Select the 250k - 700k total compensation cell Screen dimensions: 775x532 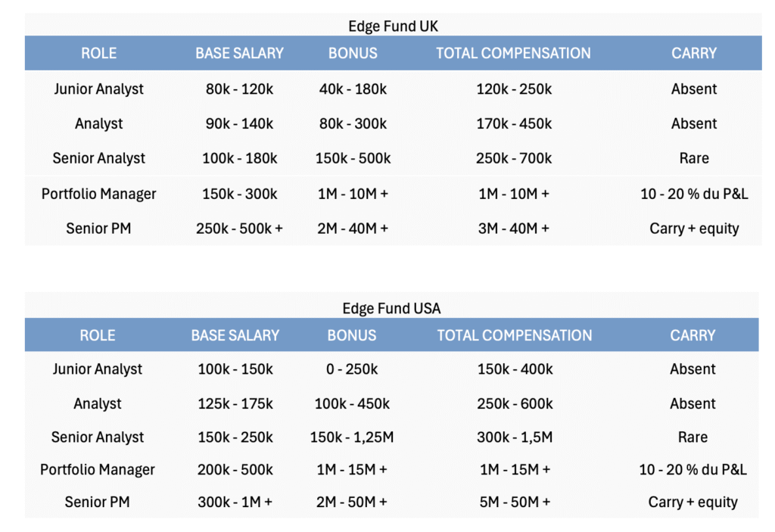513,159
